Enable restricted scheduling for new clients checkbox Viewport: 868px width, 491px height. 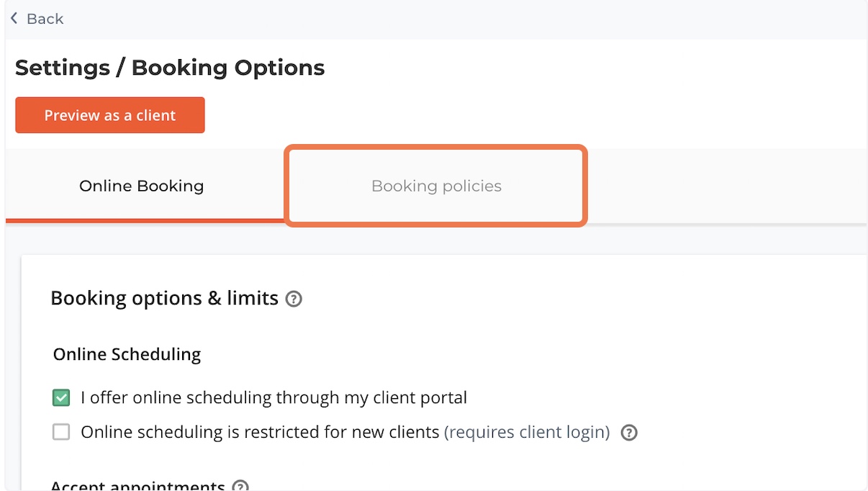(x=61, y=432)
